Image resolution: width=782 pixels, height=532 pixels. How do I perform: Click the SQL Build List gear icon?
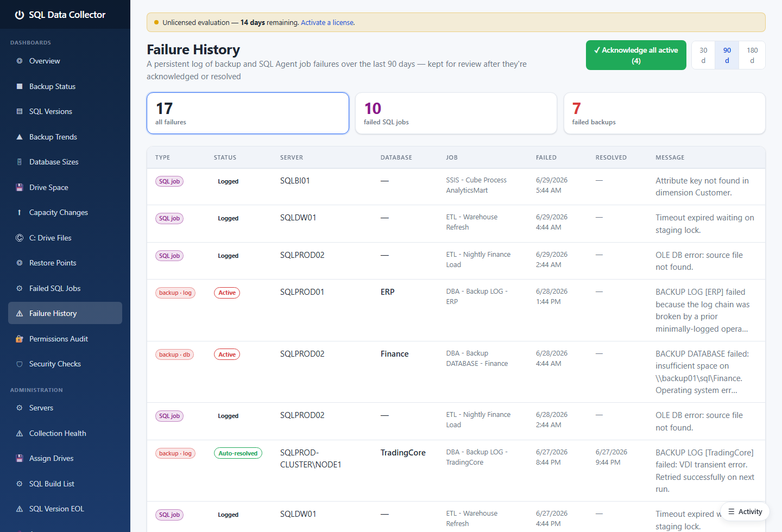[x=20, y=484]
